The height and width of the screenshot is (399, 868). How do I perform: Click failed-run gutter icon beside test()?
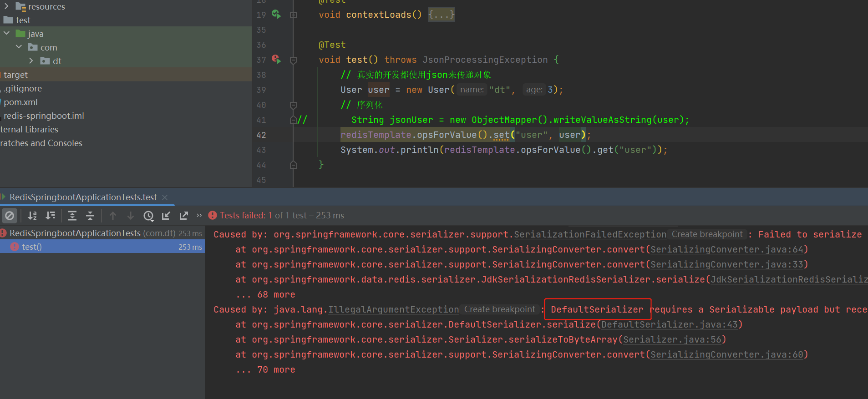click(x=276, y=59)
